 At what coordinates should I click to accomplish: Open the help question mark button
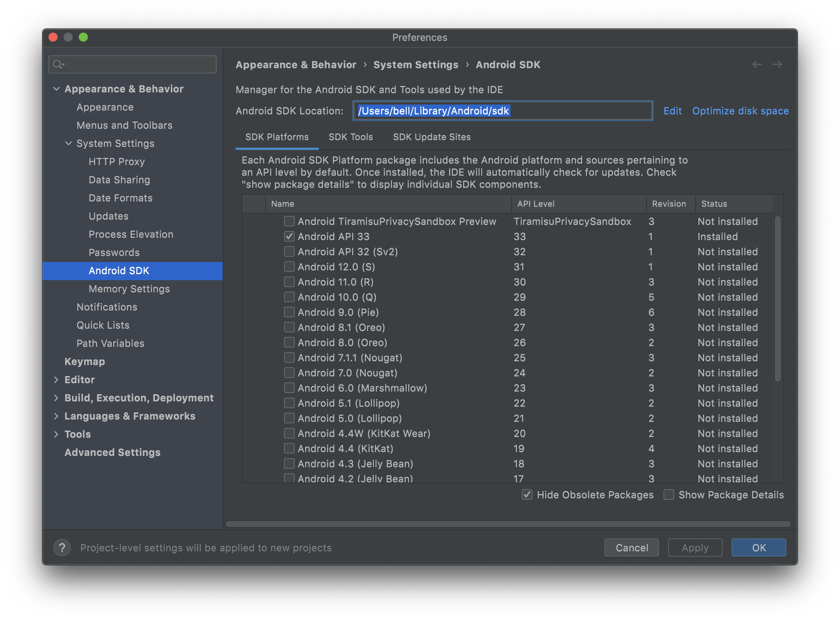pyautogui.click(x=62, y=548)
